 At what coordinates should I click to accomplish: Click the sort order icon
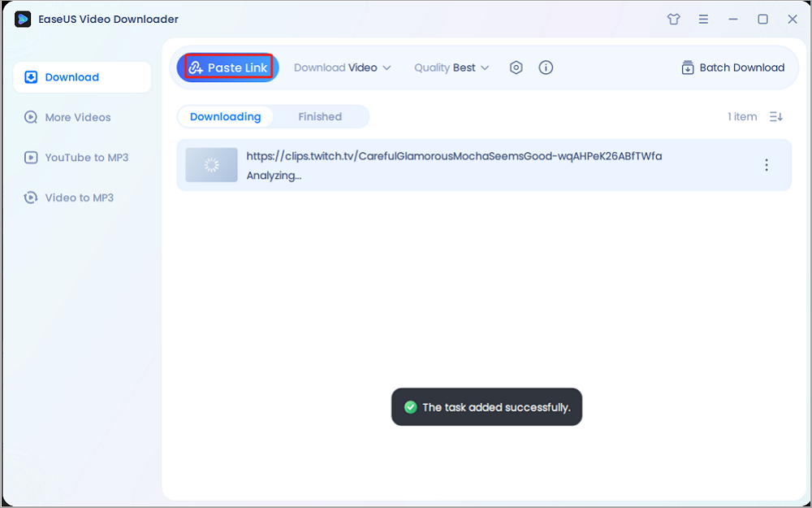point(776,116)
